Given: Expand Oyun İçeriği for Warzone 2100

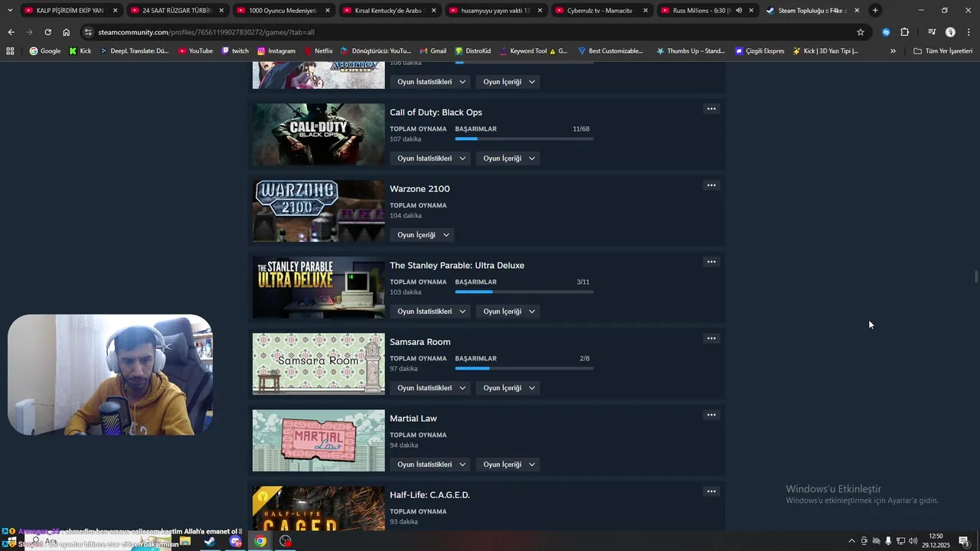Looking at the screenshot, I should tap(423, 235).
